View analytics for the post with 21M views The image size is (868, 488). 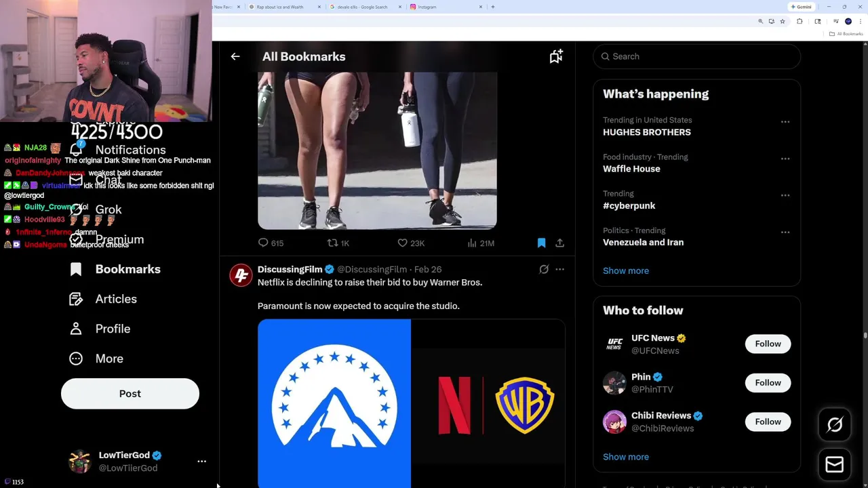click(481, 243)
